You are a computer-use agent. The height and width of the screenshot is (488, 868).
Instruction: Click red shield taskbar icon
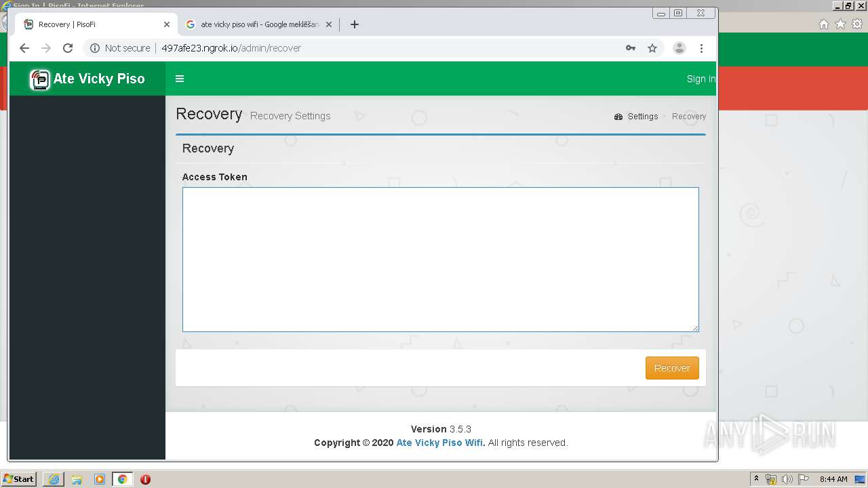pos(145,479)
